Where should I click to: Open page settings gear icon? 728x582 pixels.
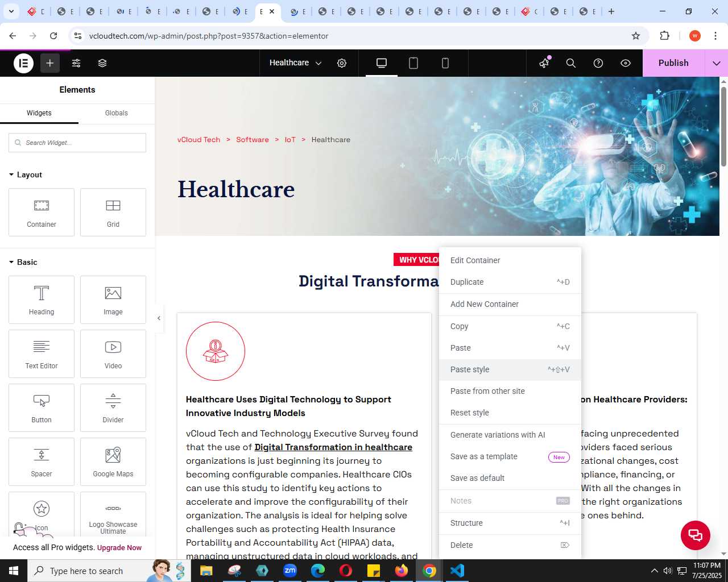tap(342, 63)
